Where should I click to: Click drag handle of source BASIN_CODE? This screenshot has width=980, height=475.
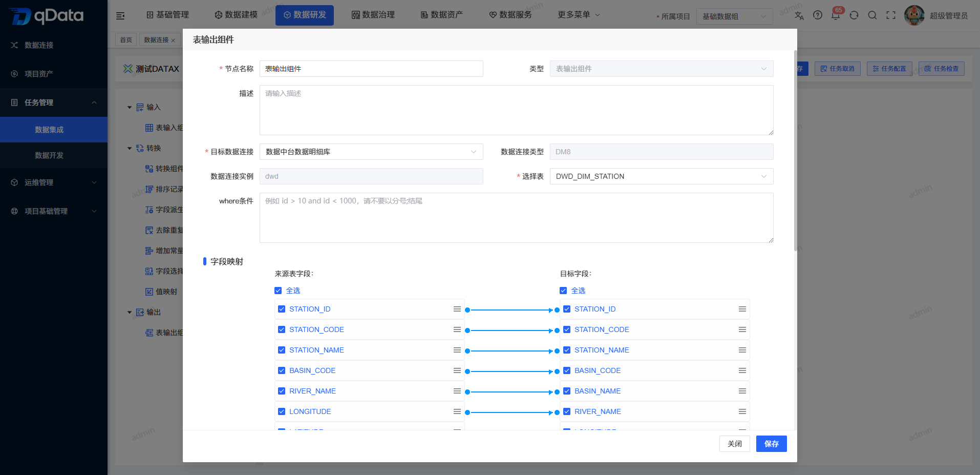point(457,370)
